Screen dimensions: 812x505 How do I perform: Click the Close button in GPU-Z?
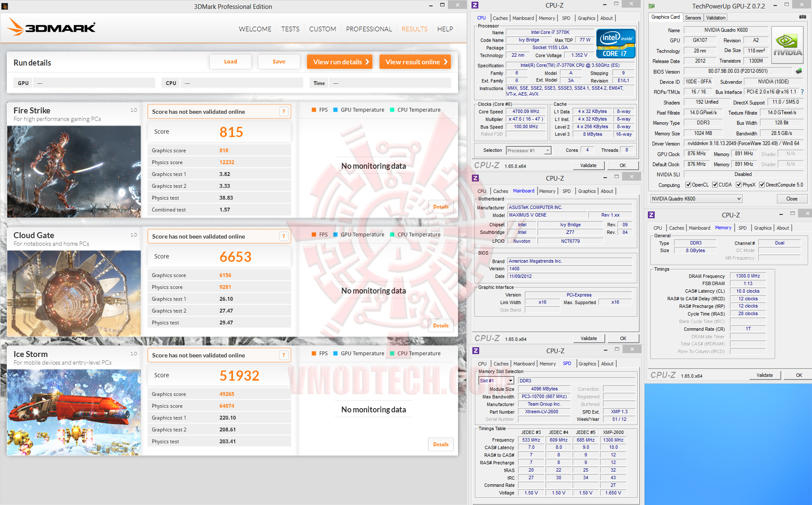pos(792,199)
